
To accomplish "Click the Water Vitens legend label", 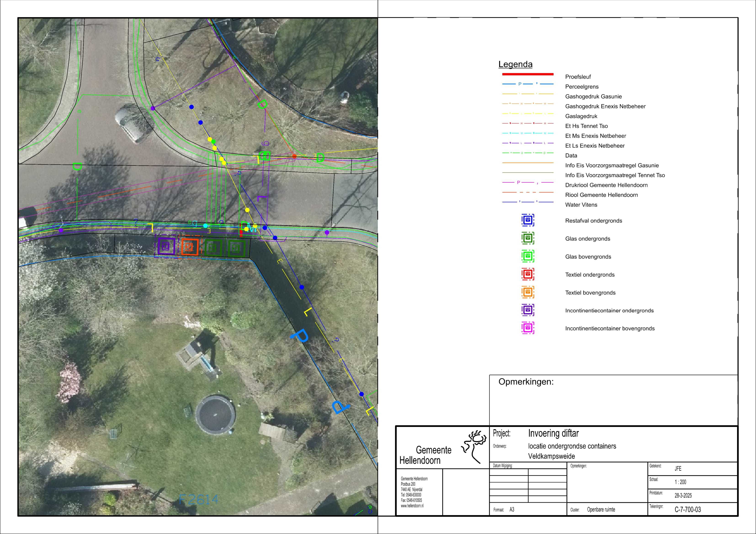I will coord(581,205).
